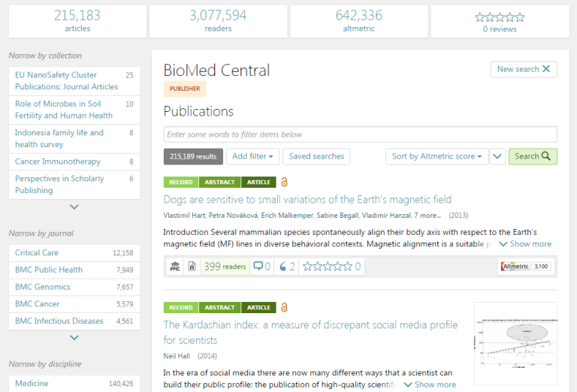Click author Neil Hall
Image resolution: width=577 pixels, height=392 pixels.
tap(177, 356)
